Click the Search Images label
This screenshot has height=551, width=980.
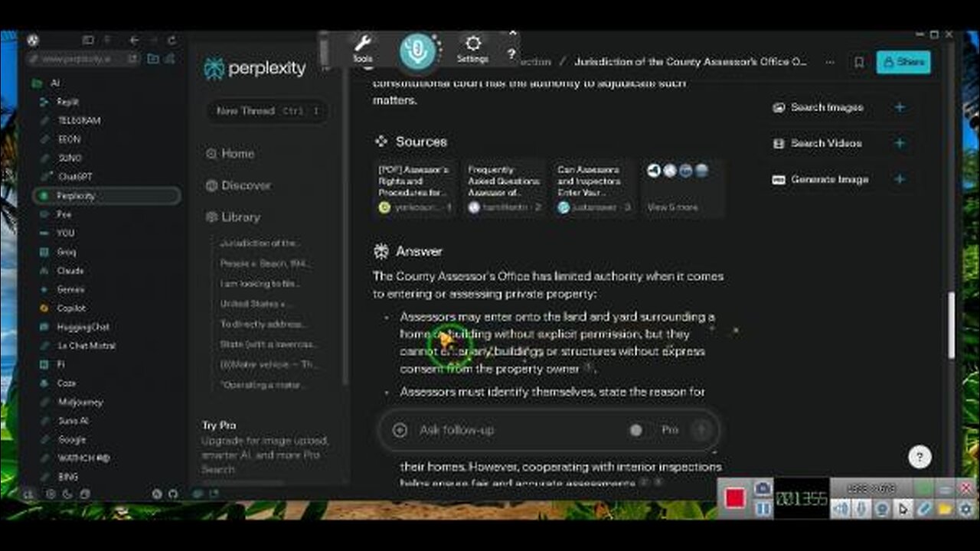pyautogui.click(x=827, y=107)
